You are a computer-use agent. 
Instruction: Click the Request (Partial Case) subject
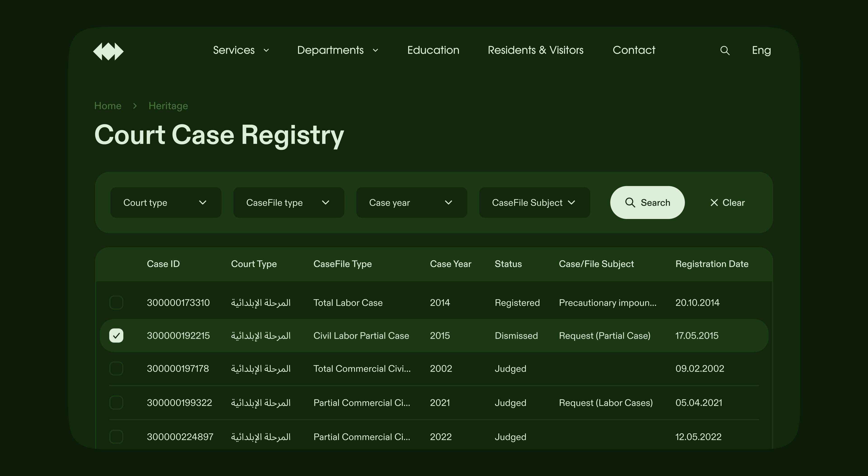pos(604,335)
